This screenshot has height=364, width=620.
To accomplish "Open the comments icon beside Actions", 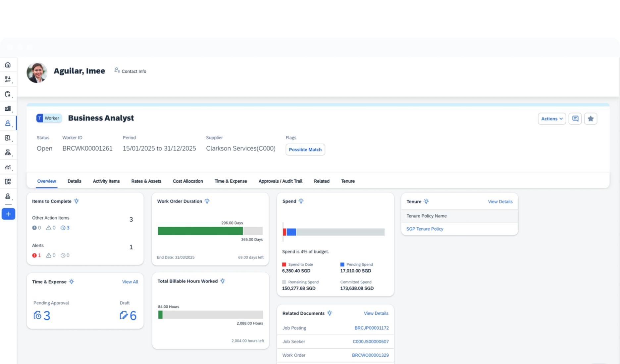I will coord(575,119).
